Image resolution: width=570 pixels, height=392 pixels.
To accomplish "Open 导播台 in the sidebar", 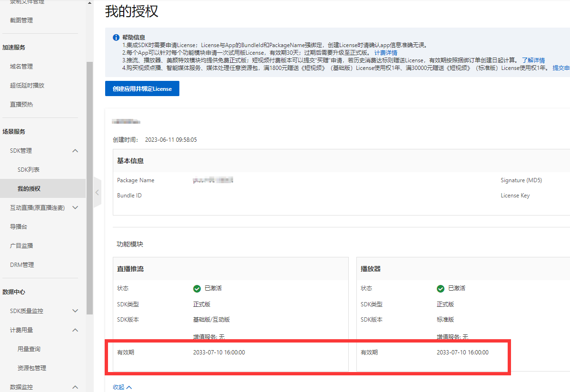I will (x=19, y=226).
